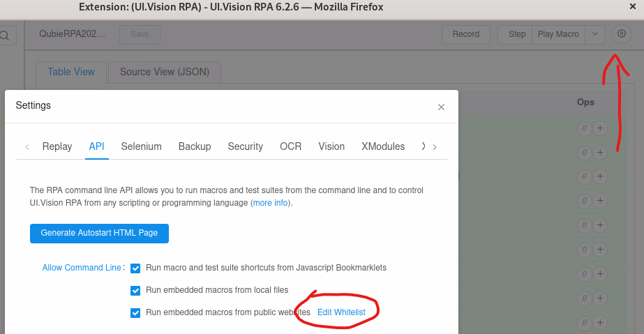
Task: Click add command plus in fifth Ops row
Action: tap(600, 225)
